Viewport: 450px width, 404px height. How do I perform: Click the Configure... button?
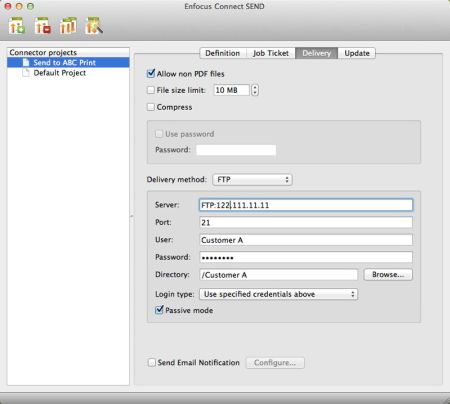click(275, 363)
